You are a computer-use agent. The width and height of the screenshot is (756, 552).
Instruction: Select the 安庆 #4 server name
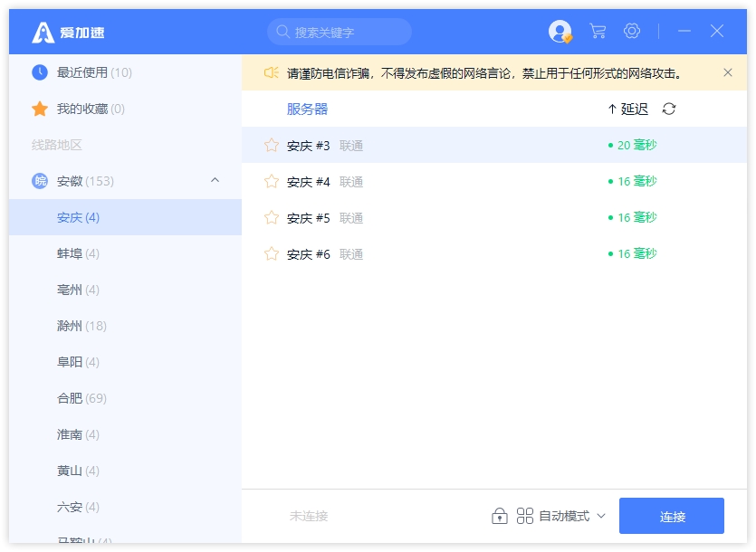point(308,182)
